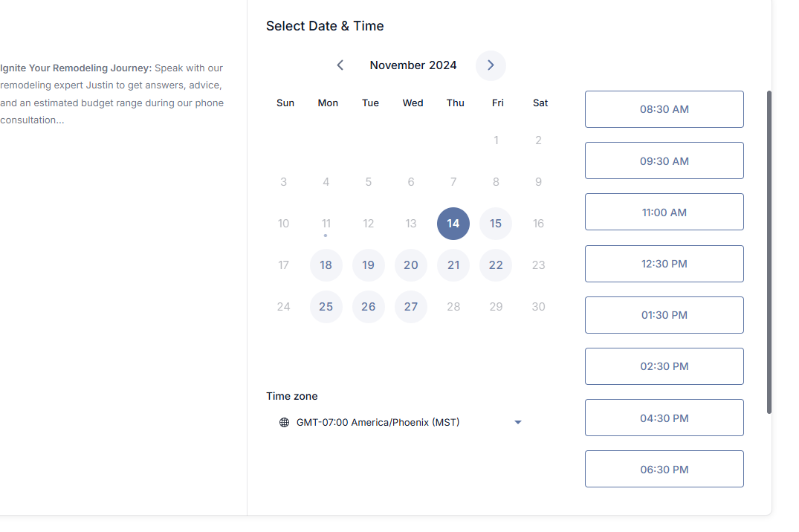Image resolution: width=799 pixels, height=532 pixels.
Task: Choose November 15 as the date
Action: 496,223
